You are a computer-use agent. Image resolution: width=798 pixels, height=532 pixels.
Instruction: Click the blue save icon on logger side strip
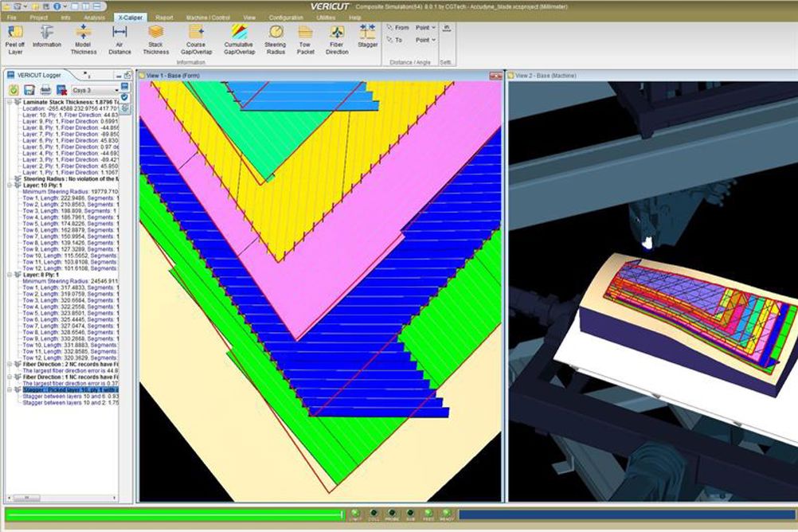[125, 87]
